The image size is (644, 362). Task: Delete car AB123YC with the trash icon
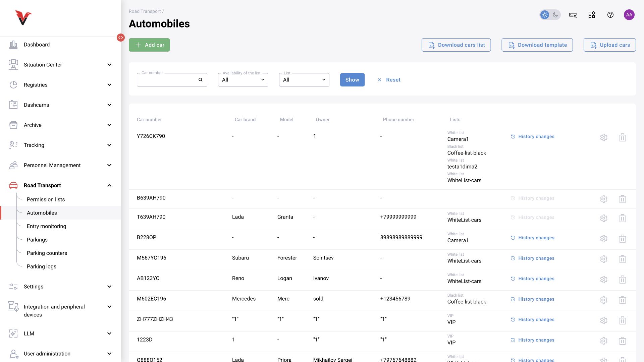coord(623,280)
